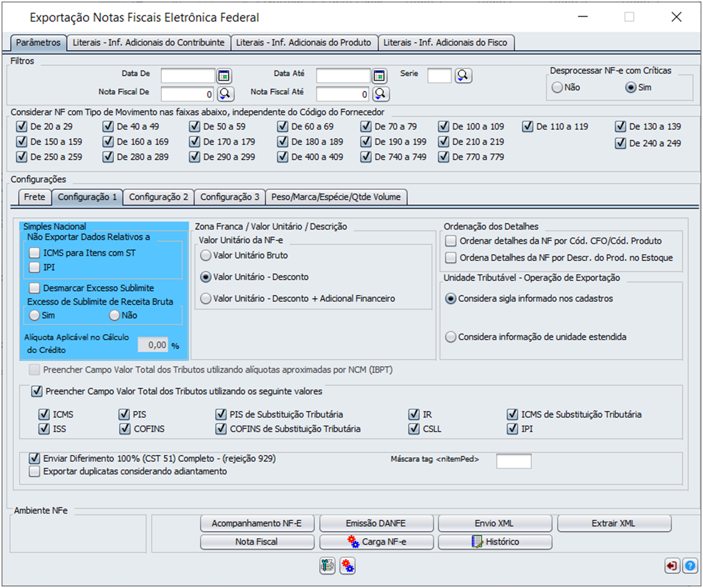Check the IPI box under Simples Nacional
The width and height of the screenshot is (703, 588).
[x=35, y=267]
